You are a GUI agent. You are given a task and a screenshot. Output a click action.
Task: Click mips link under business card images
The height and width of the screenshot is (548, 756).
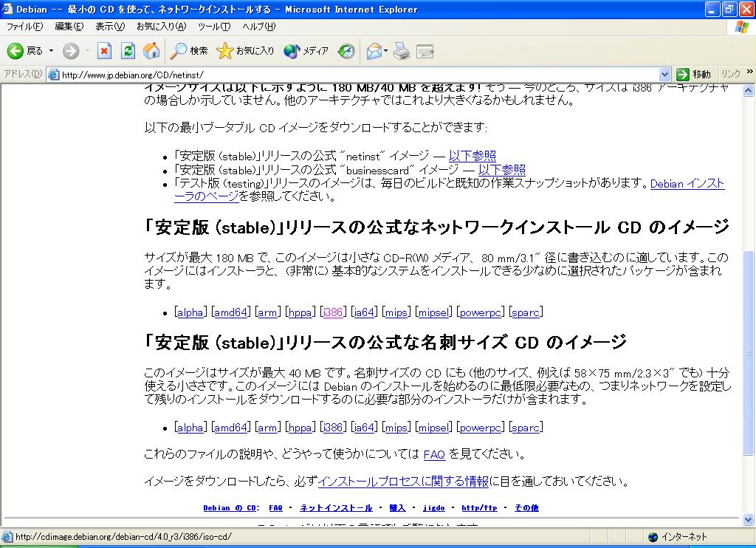tap(396, 428)
